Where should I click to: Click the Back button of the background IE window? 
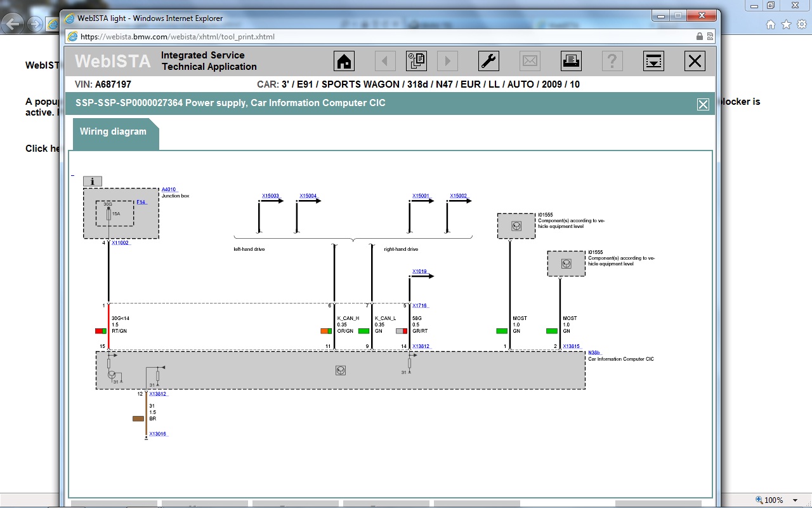[13, 25]
